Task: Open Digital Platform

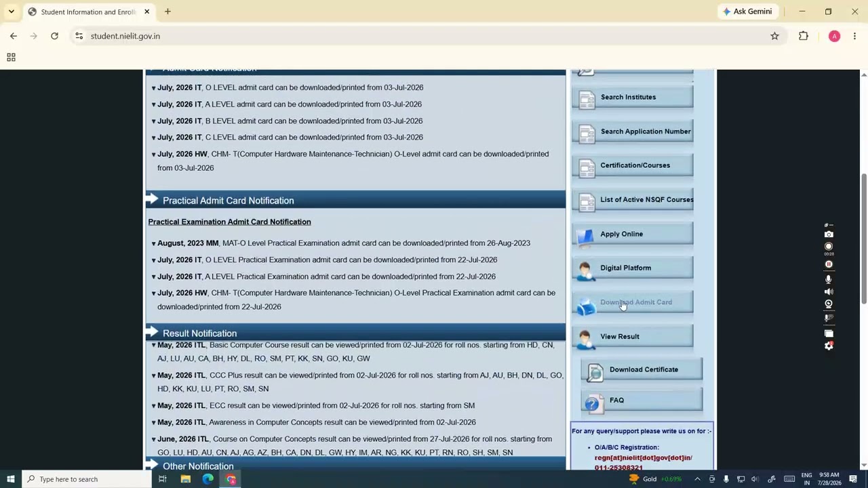Action: (633, 269)
